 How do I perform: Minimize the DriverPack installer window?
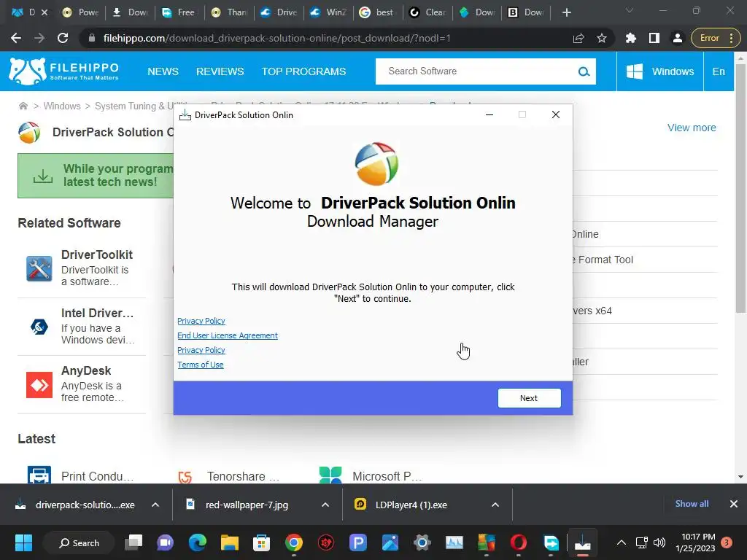(489, 114)
